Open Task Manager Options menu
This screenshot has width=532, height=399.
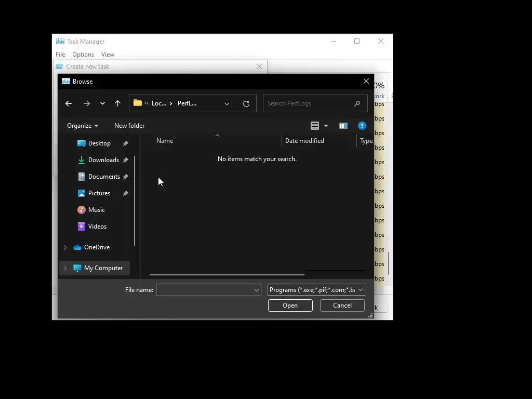[x=83, y=54]
